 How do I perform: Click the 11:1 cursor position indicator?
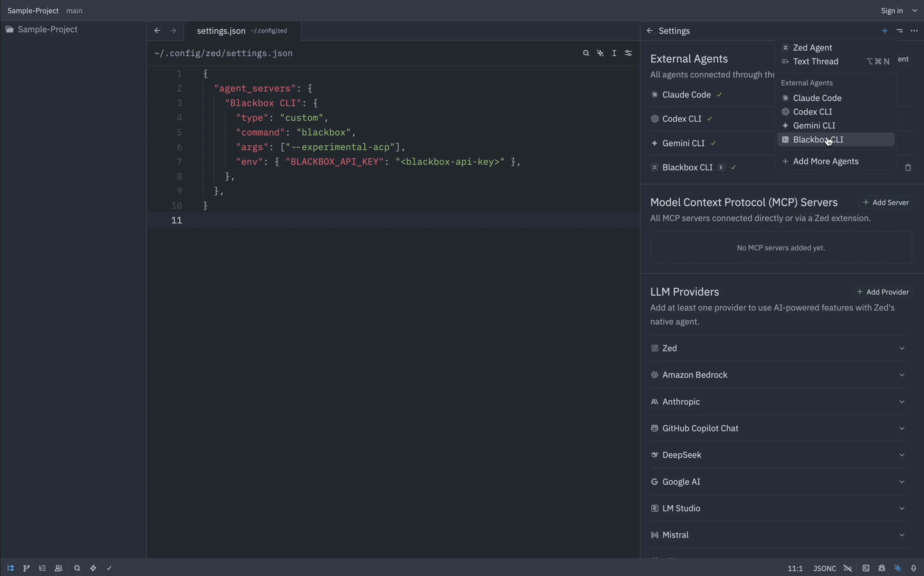795,568
